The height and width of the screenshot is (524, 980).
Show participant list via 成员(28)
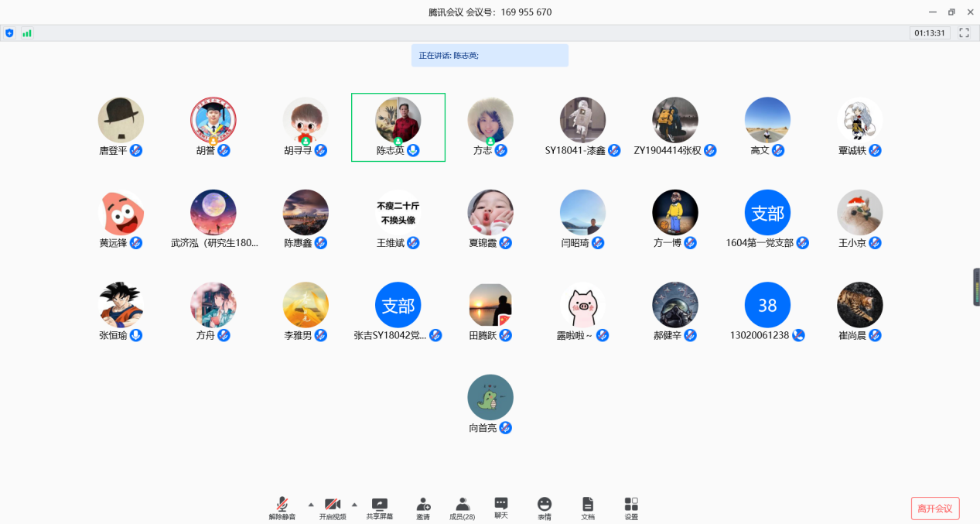tap(462, 504)
